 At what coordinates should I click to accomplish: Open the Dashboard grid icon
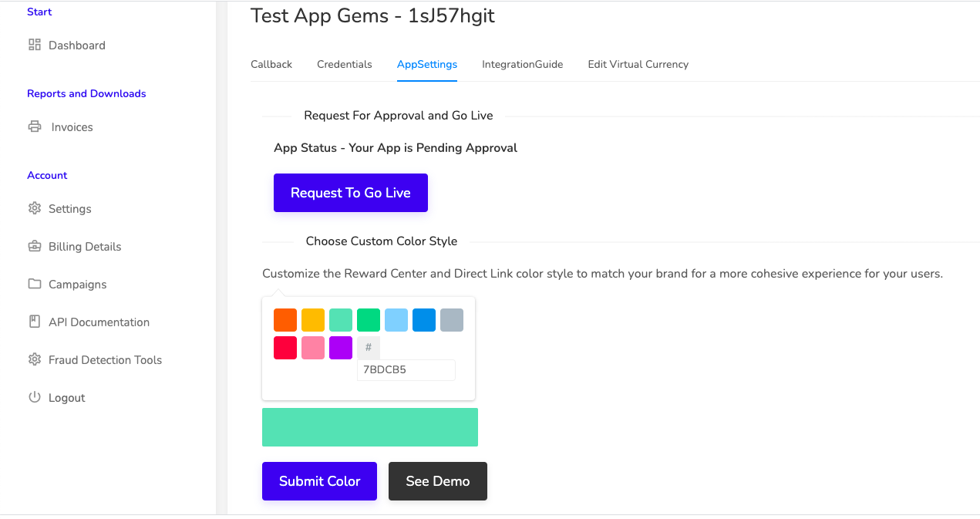pyautogui.click(x=34, y=45)
